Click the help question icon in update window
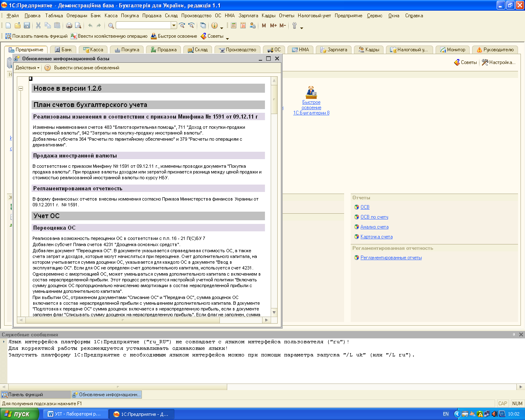Screen dimensions: 525x420 (48, 68)
